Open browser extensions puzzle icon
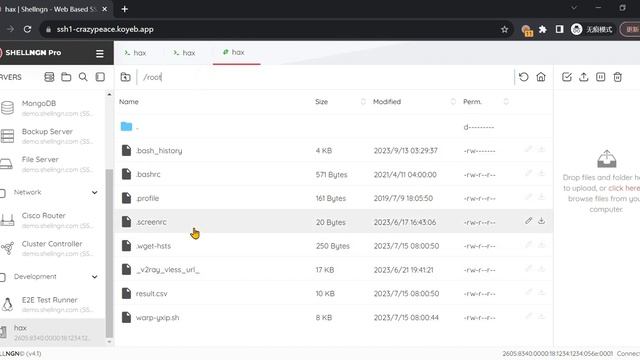This screenshot has width=640, height=360. click(x=542, y=29)
